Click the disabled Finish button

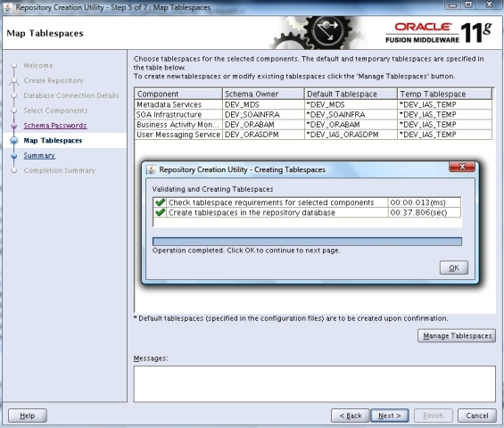433,416
